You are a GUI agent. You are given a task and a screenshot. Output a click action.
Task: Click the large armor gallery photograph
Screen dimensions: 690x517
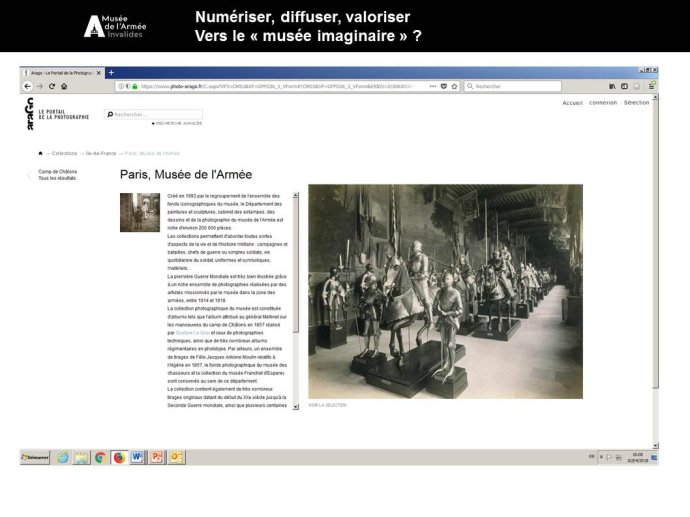pos(445,291)
